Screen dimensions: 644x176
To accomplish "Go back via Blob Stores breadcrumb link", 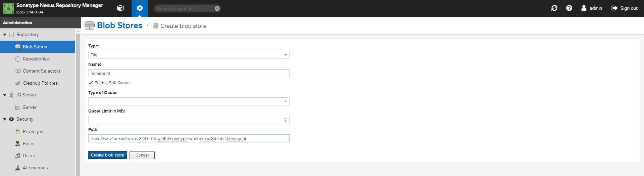I will pyautogui.click(x=119, y=26).
